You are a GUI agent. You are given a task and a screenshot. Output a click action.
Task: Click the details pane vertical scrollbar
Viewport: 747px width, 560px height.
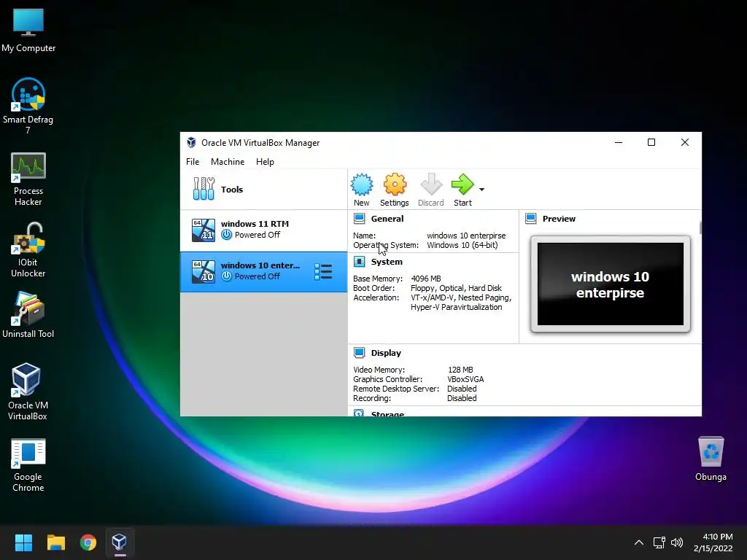point(700,227)
